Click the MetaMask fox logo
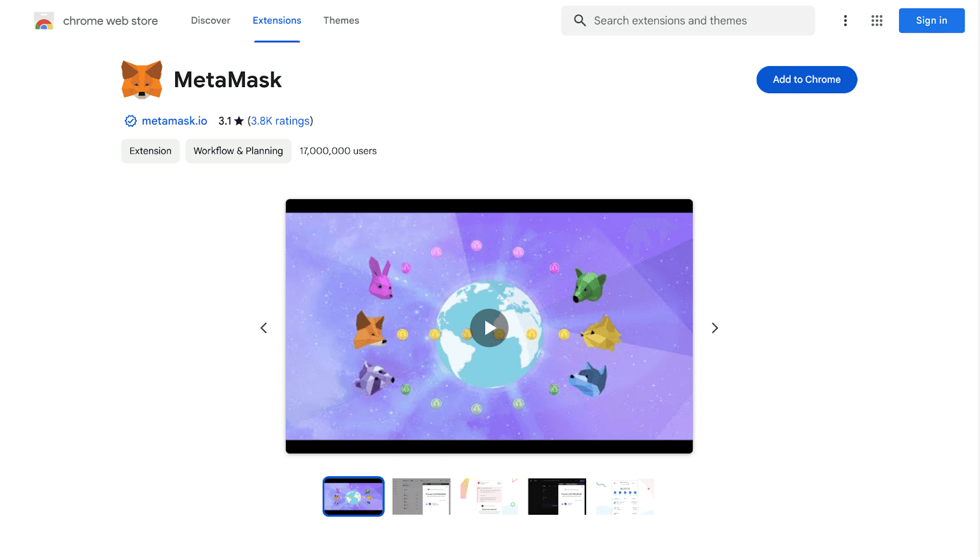This screenshot has width=980, height=557. [x=141, y=80]
